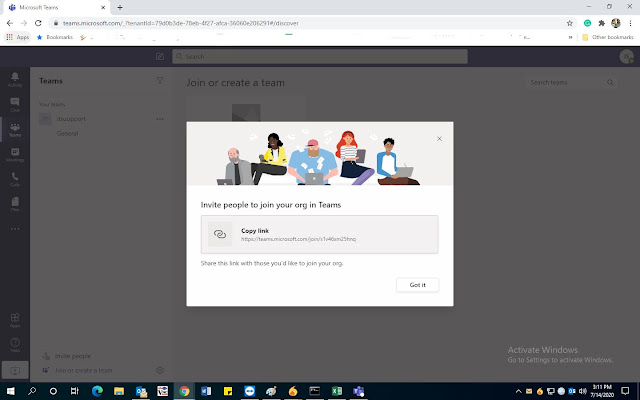Open TeamViewer from the taskbar

tap(249, 391)
